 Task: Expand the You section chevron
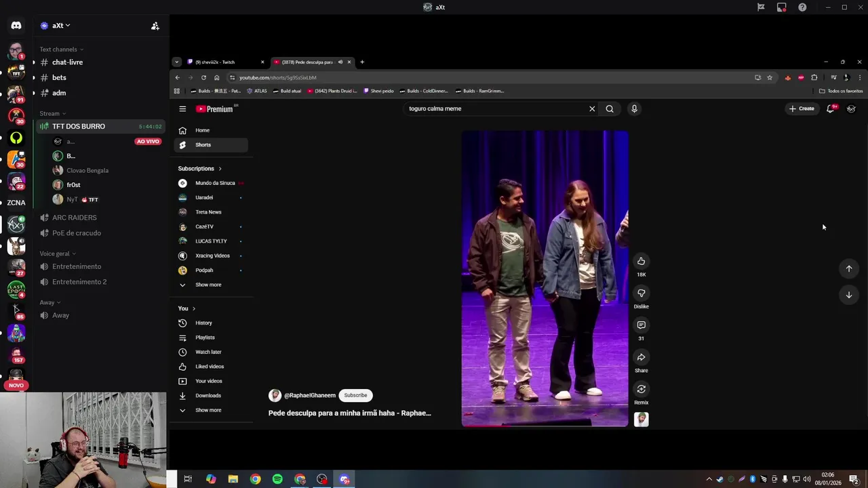tap(193, 308)
